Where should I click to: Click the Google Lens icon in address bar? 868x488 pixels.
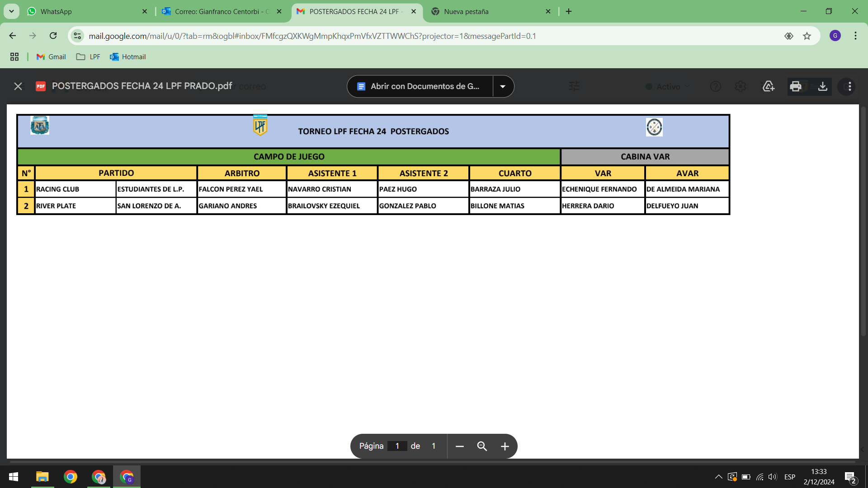point(789,36)
